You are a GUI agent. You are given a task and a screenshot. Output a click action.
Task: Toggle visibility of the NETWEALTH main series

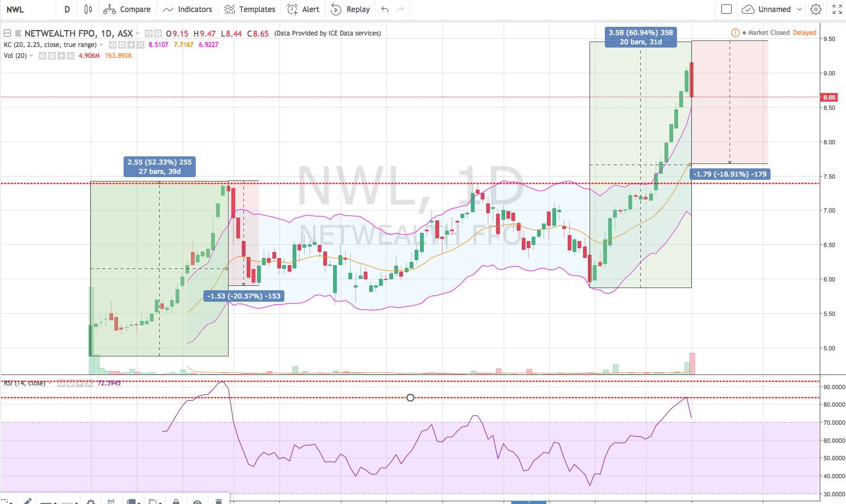point(149,33)
